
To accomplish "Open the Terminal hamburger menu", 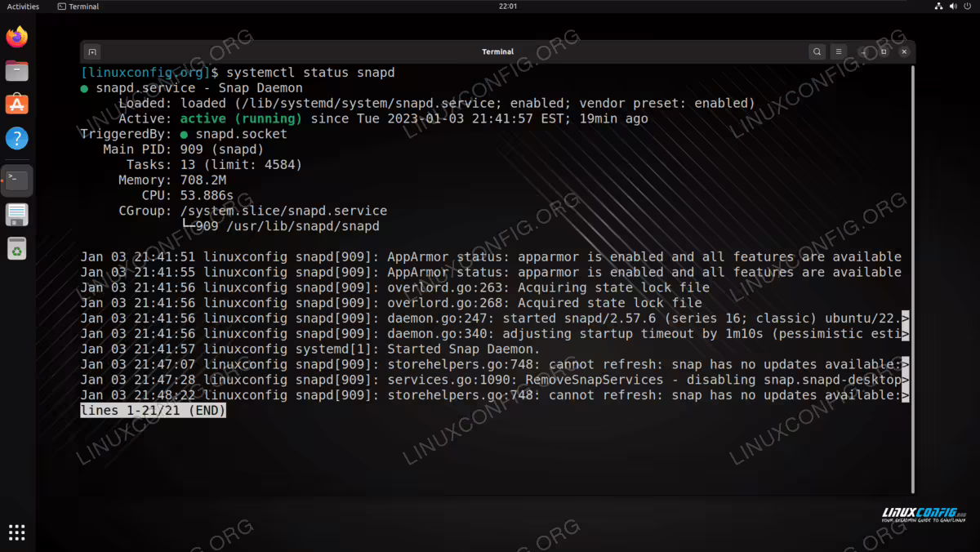I will click(x=839, y=51).
